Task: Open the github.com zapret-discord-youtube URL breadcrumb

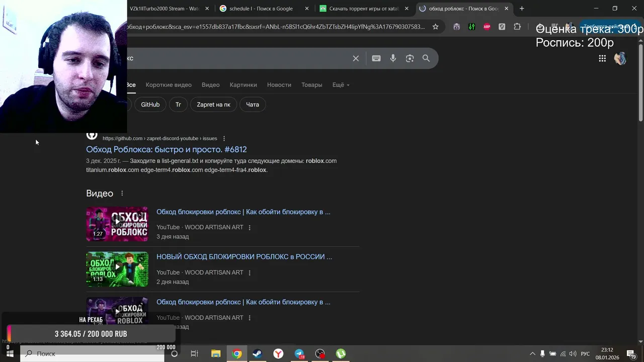Action: tap(159, 138)
